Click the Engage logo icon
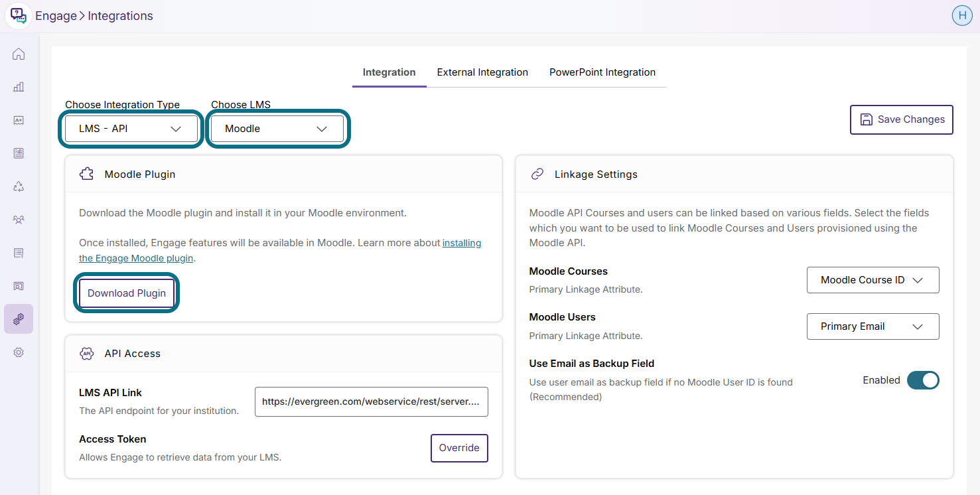The width and height of the screenshot is (980, 495). click(18, 16)
